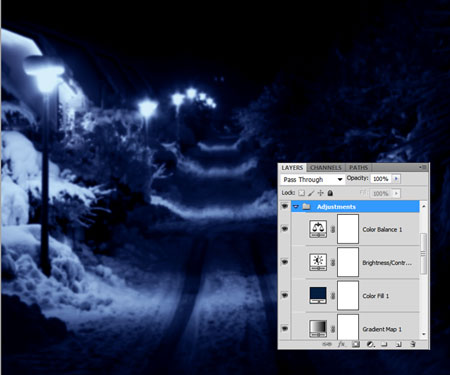Click the add layer style fx icon
The width and height of the screenshot is (450, 375).
coord(341,344)
